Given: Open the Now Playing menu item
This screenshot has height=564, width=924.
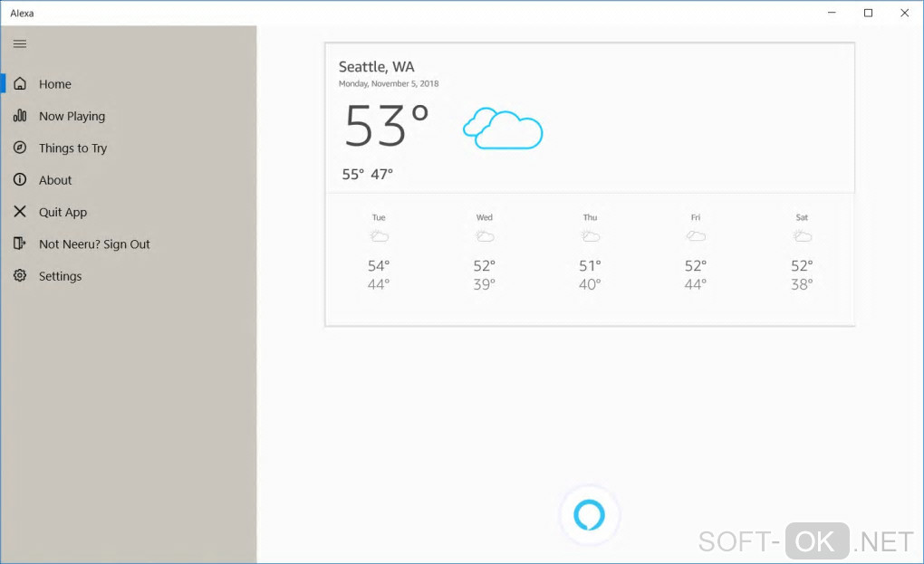Looking at the screenshot, I should [72, 116].
